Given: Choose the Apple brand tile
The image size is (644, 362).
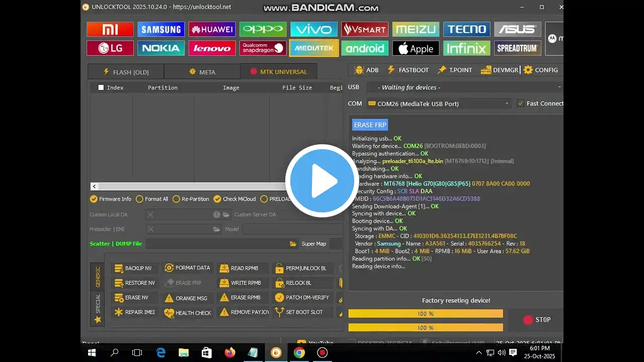Looking at the screenshot, I should (x=416, y=48).
